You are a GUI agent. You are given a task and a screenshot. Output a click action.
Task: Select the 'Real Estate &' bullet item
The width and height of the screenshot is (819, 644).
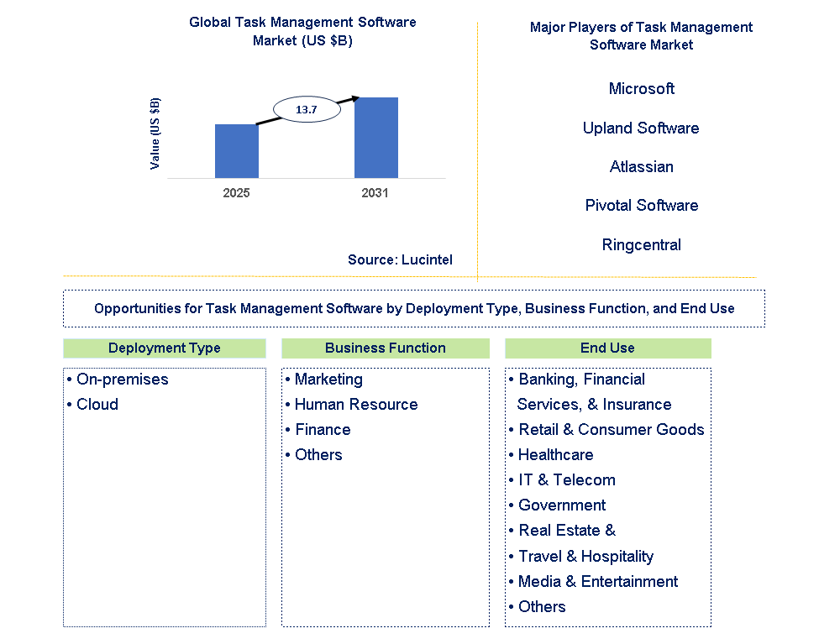(x=563, y=530)
